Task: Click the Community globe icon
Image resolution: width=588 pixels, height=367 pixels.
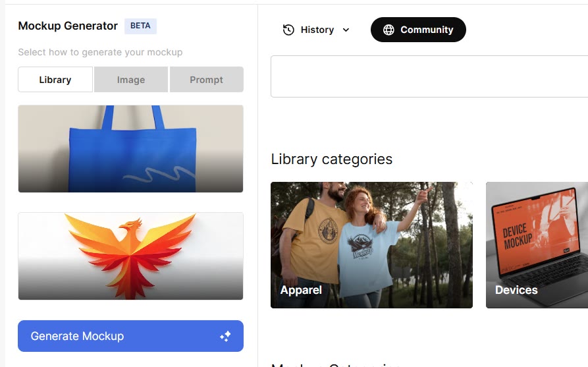Action: 388,30
